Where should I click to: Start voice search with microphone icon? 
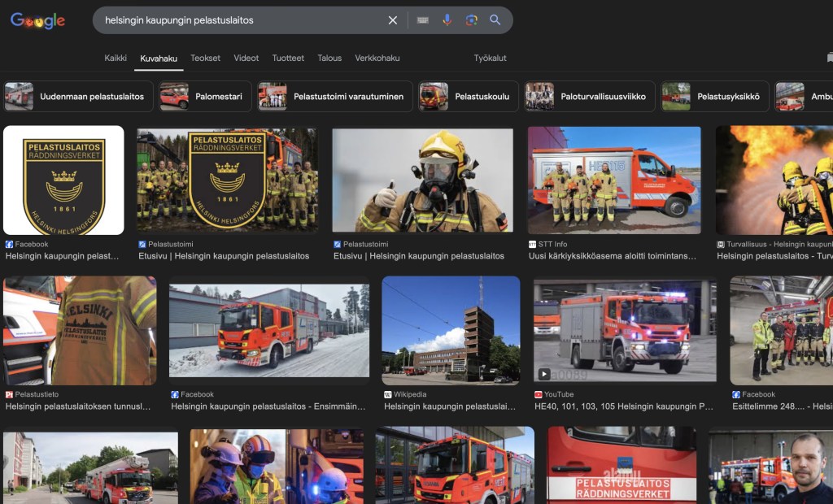447,20
